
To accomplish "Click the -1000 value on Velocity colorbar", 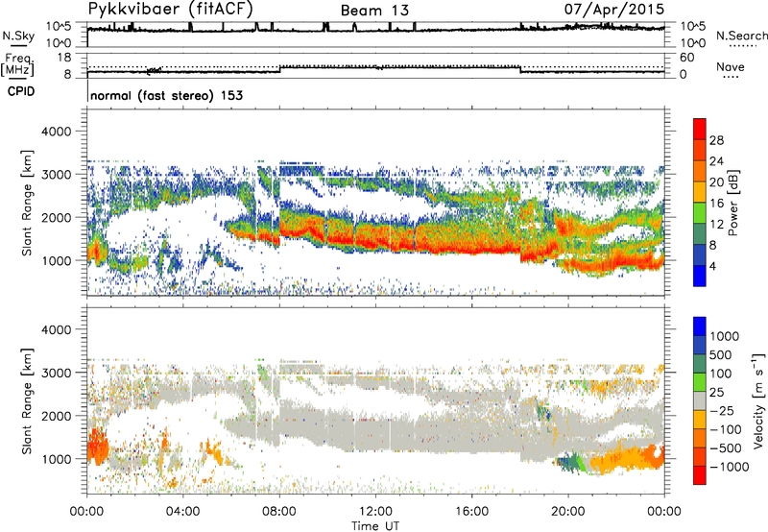I will (730, 467).
